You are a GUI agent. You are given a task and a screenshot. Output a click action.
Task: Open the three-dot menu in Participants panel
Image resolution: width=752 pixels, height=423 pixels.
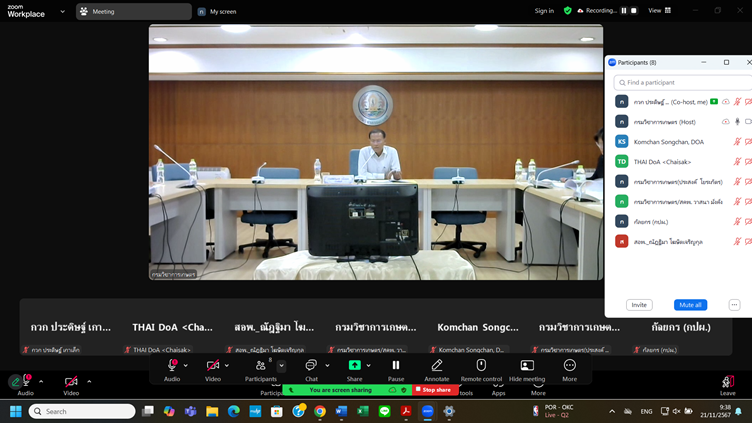point(734,305)
